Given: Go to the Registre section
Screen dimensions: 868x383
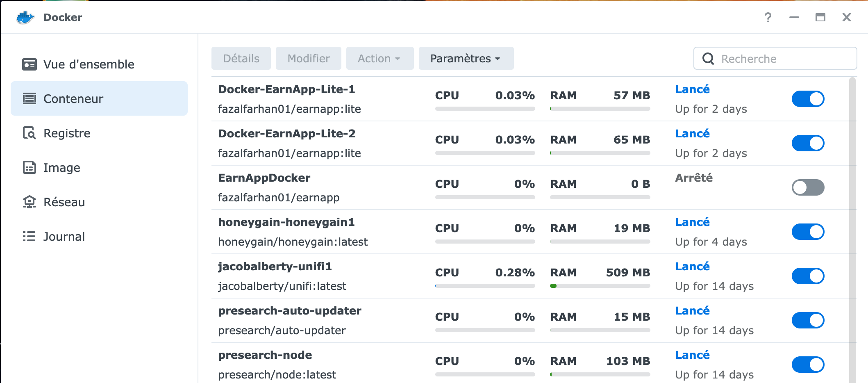Looking at the screenshot, I should [x=99, y=133].
